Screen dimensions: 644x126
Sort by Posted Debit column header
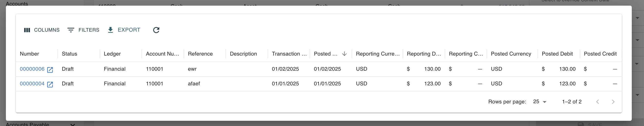tap(557, 54)
